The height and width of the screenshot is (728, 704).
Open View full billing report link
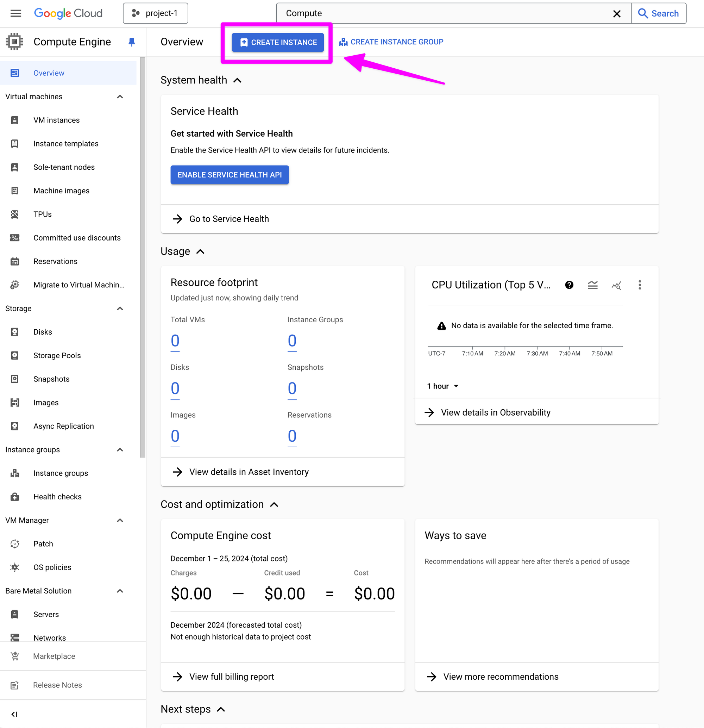(x=232, y=676)
